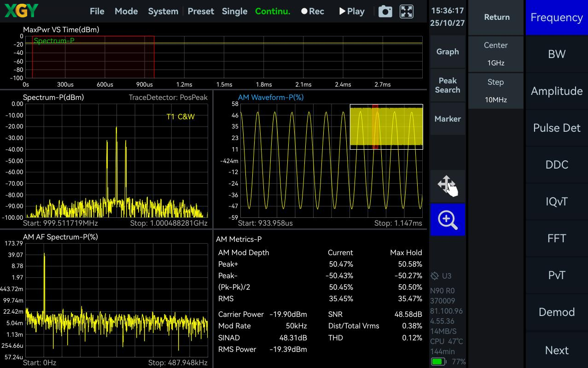Select the pan/move hand tool

448,186
